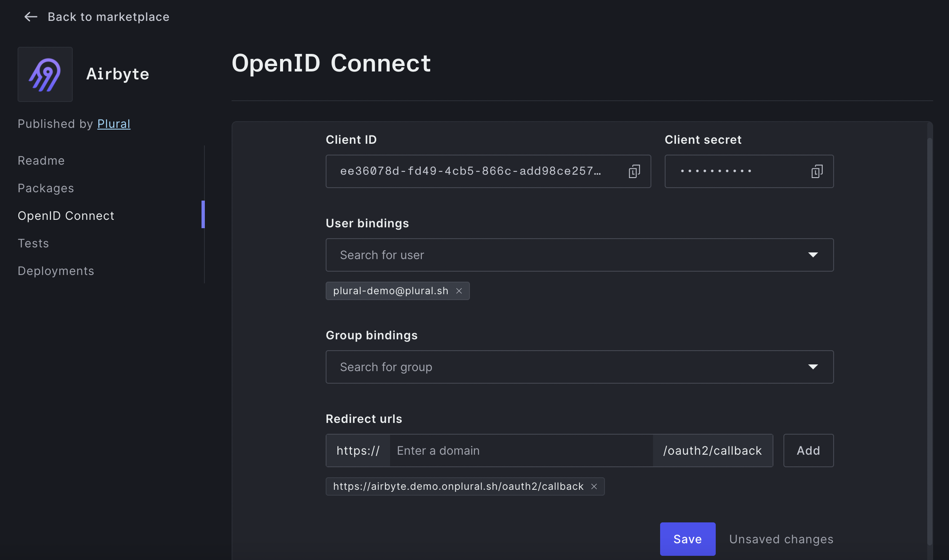The height and width of the screenshot is (560, 949).
Task: Click Back to marketplace text
Action: [x=108, y=17]
